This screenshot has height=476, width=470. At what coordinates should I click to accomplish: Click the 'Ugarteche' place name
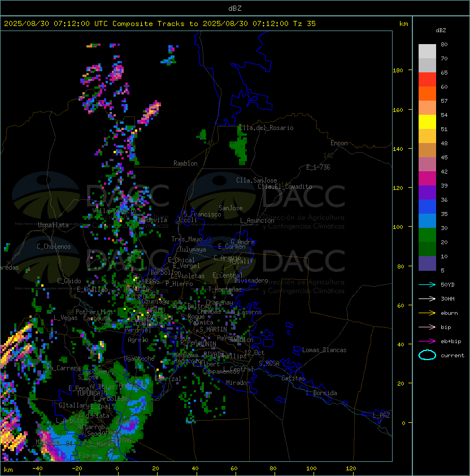(139, 358)
